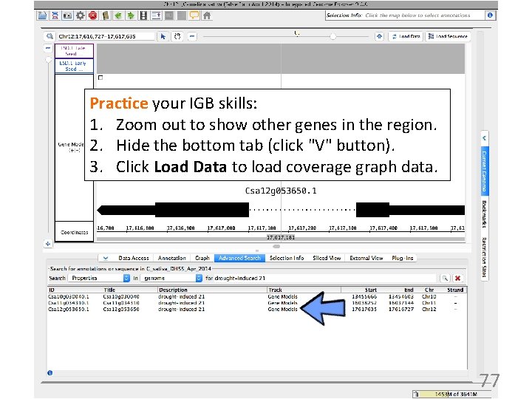Click the blue info icon beside Selection Info
Image resolution: width=532 pixels, height=399 pixels.
point(490,16)
